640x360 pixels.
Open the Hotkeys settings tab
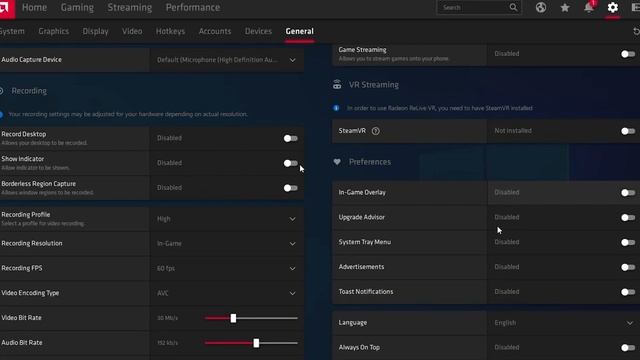(170, 31)
